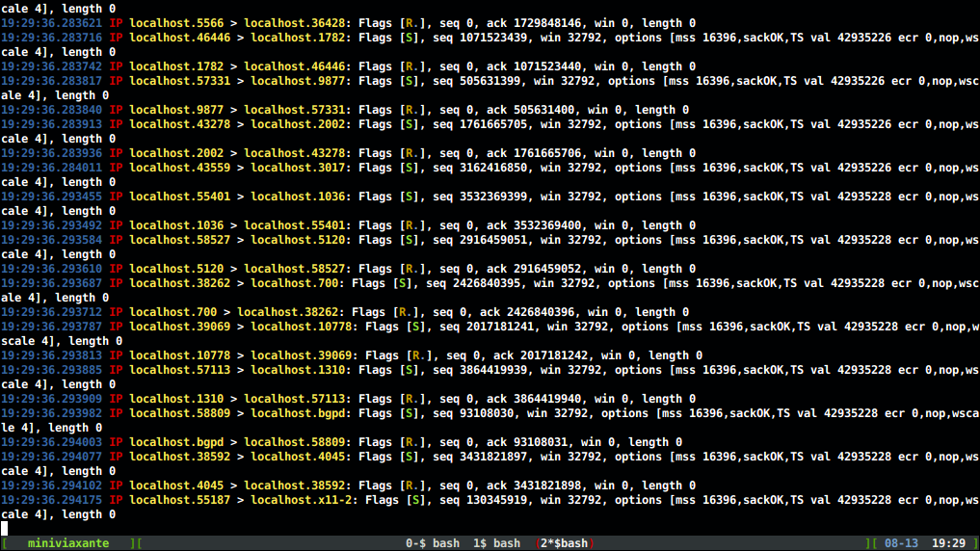Viewport: 980px width, 551px height.
Task: Click 'localhost.4045' in the reset line
Action: 176,485
